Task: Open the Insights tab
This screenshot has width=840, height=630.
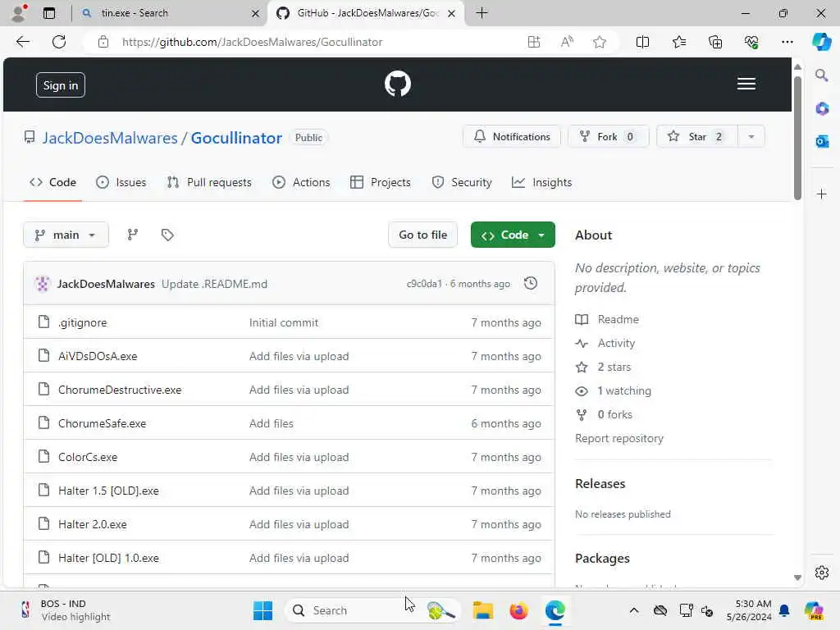Action: [x=541, y=182]
